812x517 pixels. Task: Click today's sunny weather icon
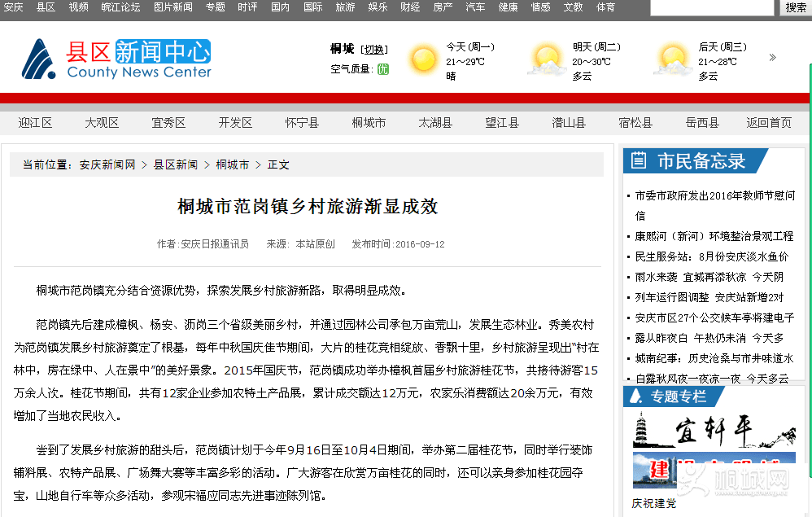(x=424, y=60)
